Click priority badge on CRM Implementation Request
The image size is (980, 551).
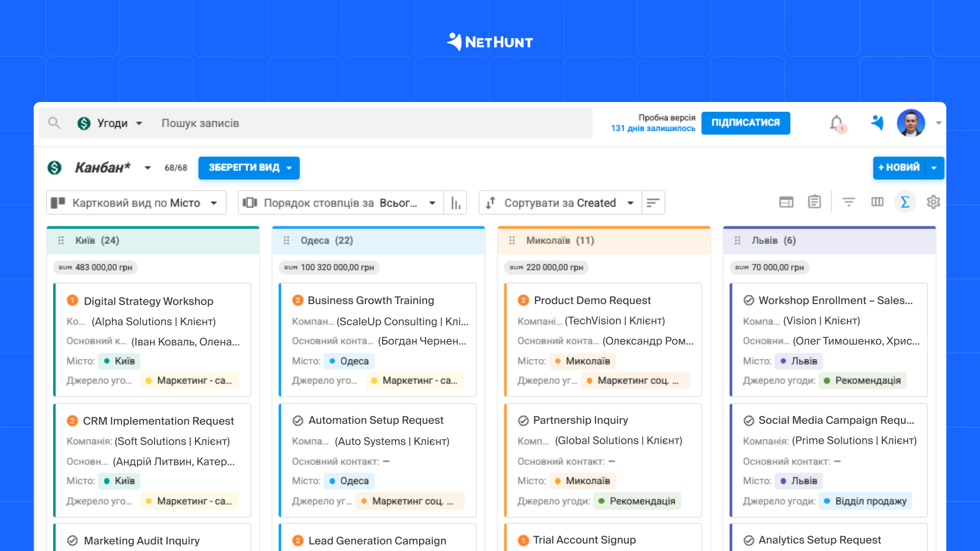(72, 421)
